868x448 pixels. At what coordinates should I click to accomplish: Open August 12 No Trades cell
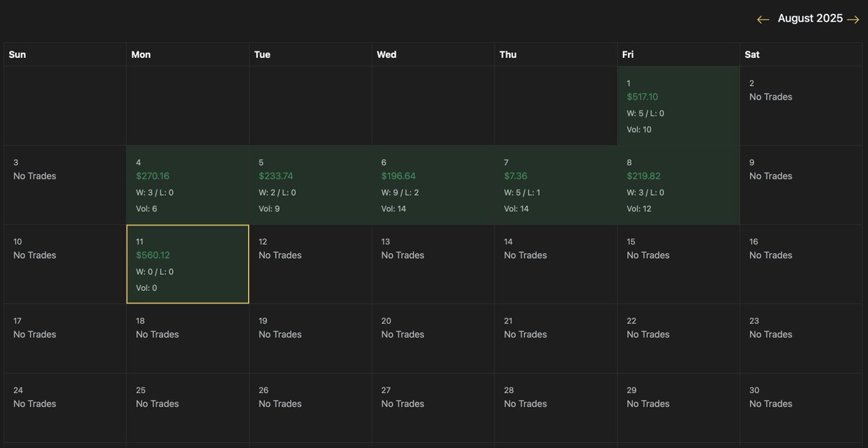pyautogui.click(x=310, y=264)
